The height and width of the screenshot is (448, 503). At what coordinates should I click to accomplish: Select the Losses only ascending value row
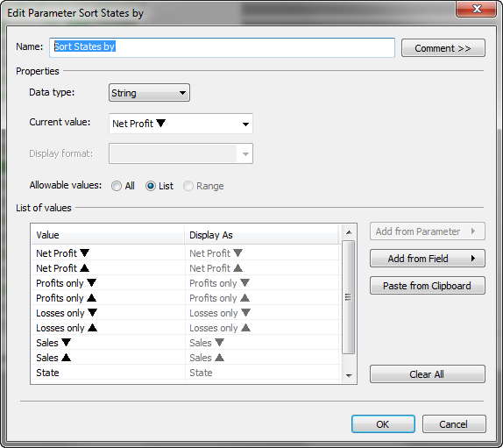(185, 328)
